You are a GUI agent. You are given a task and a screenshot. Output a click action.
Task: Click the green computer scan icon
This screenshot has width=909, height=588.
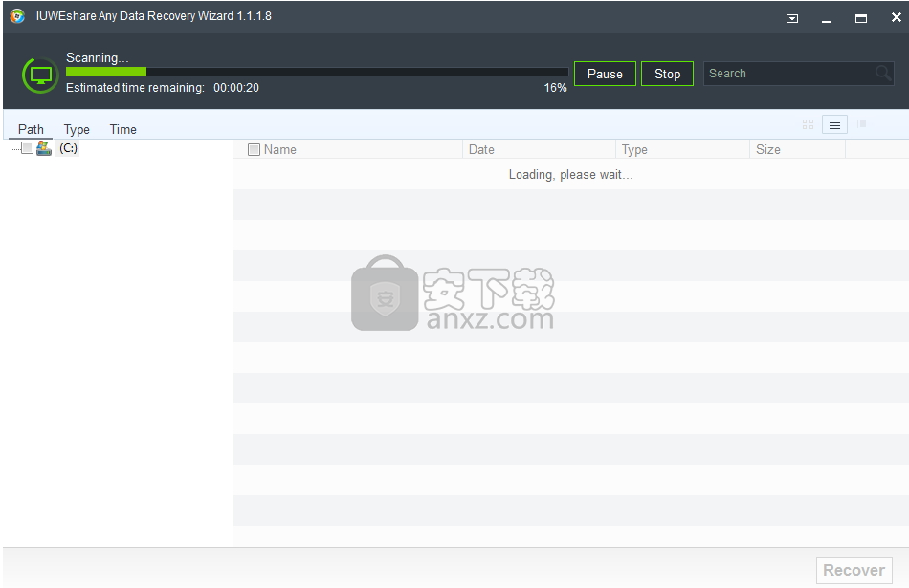tap(40, 76)
